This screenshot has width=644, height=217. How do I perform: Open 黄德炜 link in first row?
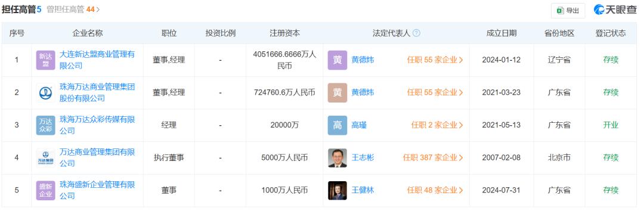(x=363, y=60)
